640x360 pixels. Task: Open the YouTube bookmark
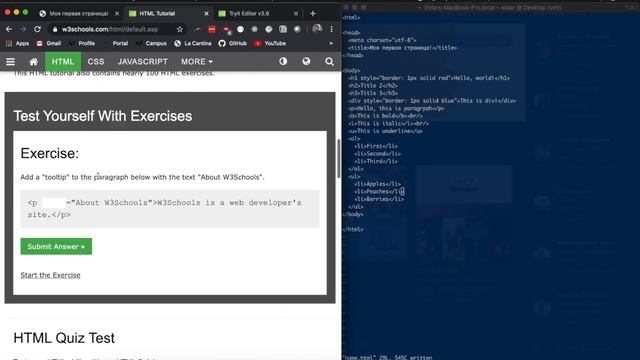[270, 43]
